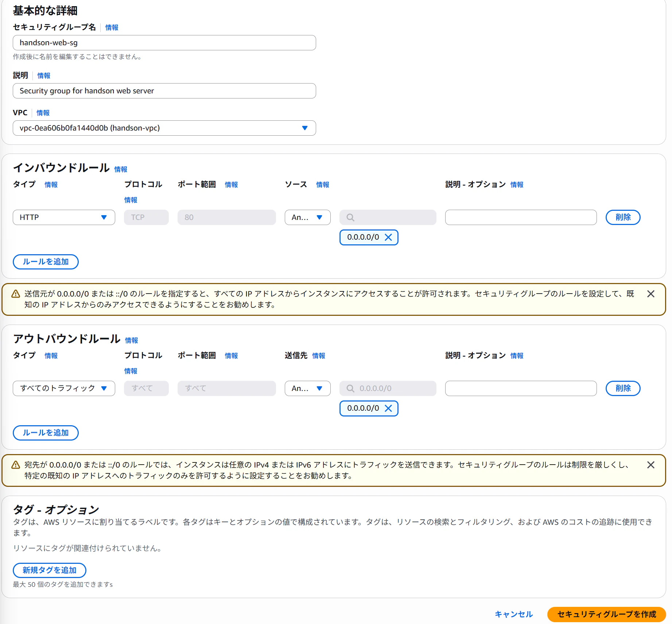Image resolution: width=672 pixels, height=624 pixels.
Task: Open 情報 link next to outbound ポート範囲
Action: pos(231,356)
